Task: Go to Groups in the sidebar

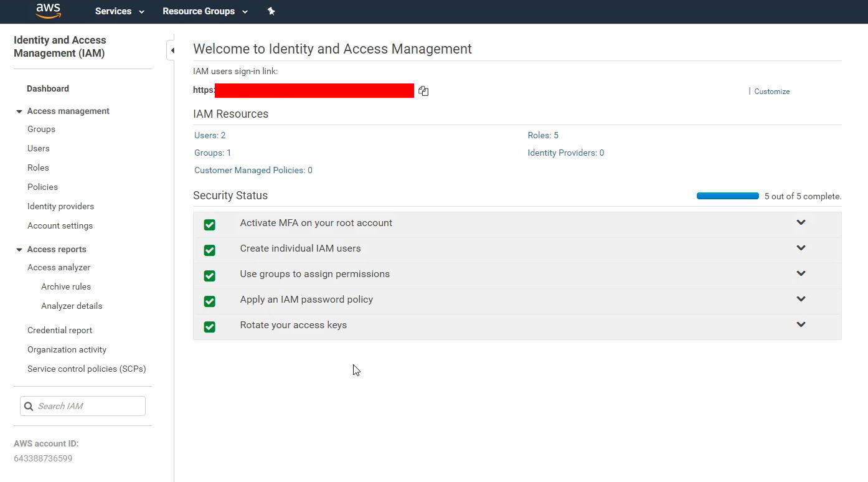Action: click(41, 129)
